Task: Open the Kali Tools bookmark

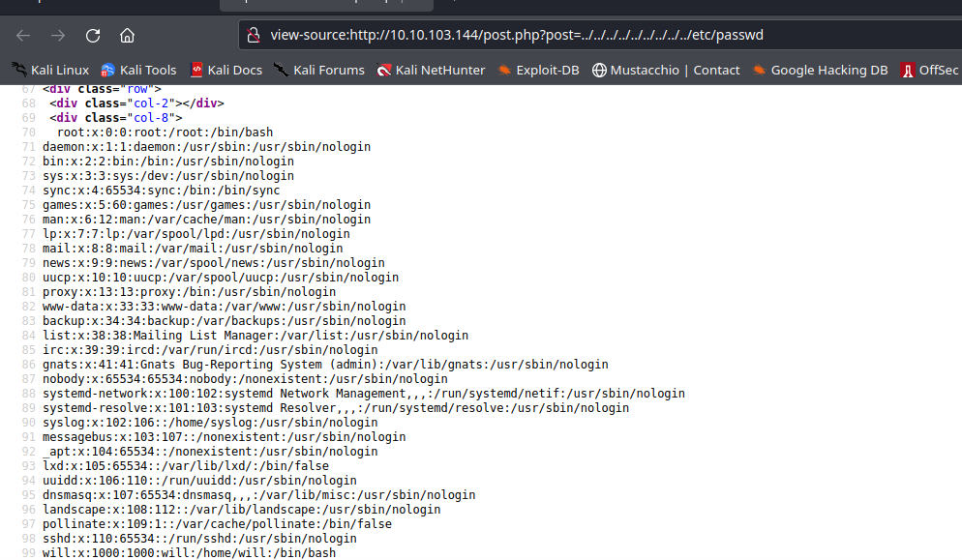Action: [x=138, y=70]
